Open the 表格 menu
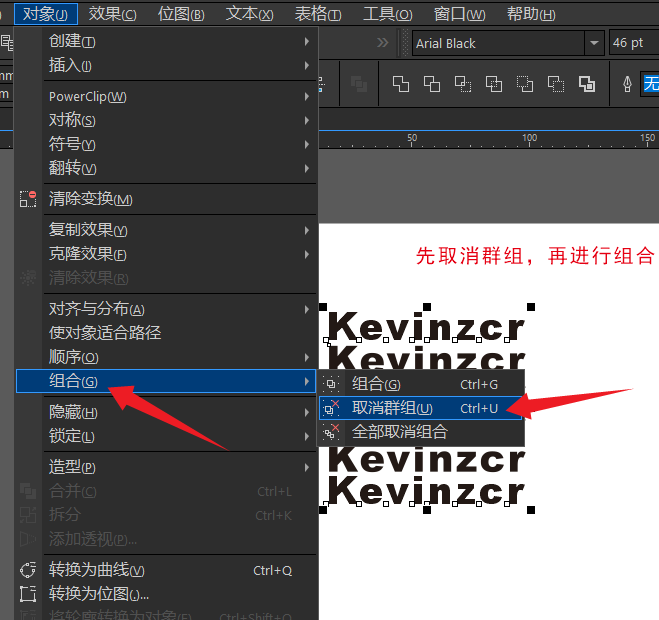The image size is (659, 620). click(x=318, y=14)
